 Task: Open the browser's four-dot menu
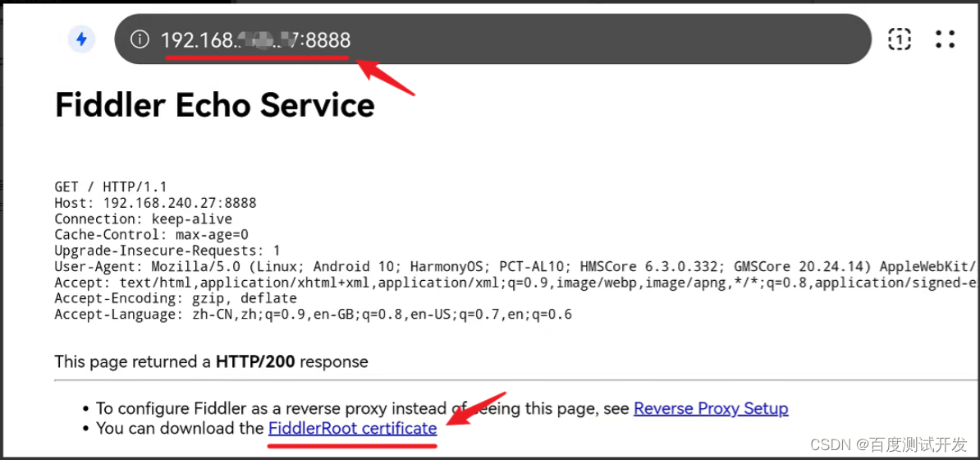coord(945,39)
